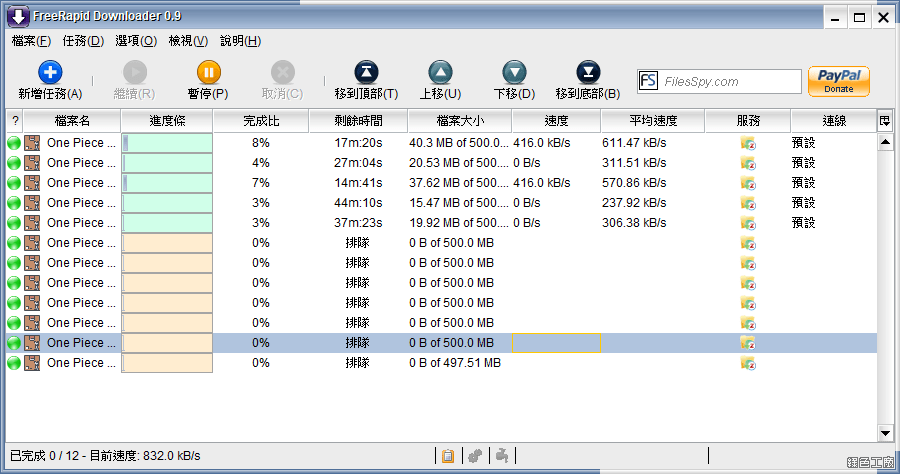
Task: Click the scrollbar down arrow
Action: (885, 434)
